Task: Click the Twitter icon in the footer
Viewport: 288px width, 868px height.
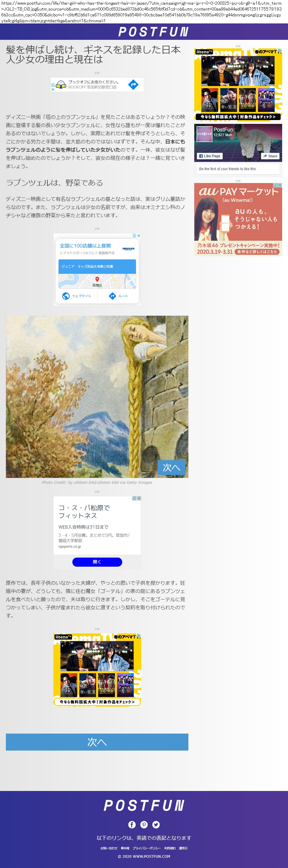Action: [156, 825]
